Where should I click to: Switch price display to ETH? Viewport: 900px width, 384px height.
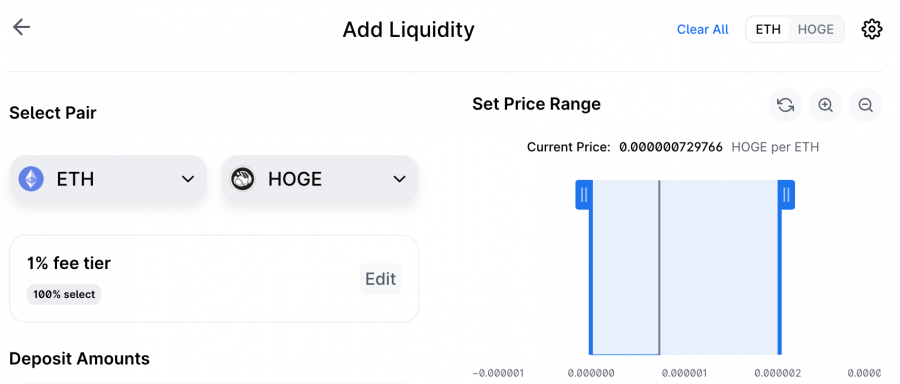[768, 29]
